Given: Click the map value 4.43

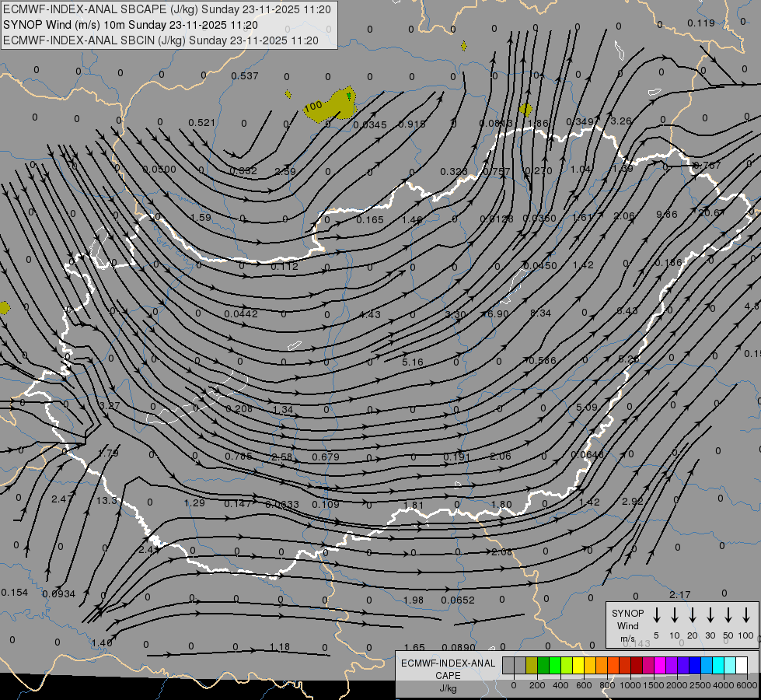Looking at the screenshot, I should [x=370, y=315].
